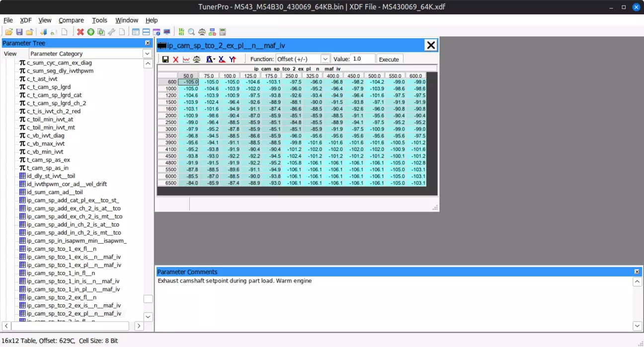The width and height of the screenshot is (644, 347).
Task: Open the Parameter Category view dropdown
Action: point(147,54)
